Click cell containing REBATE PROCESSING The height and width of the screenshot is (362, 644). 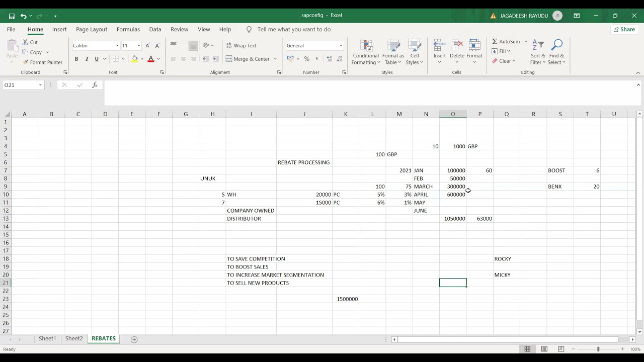click(304, 162)
